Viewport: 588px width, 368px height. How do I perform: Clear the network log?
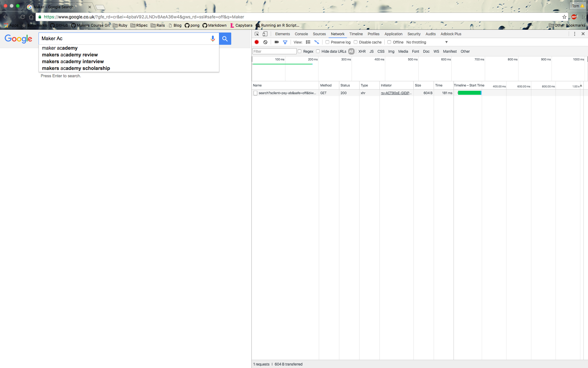click(265, 42)
